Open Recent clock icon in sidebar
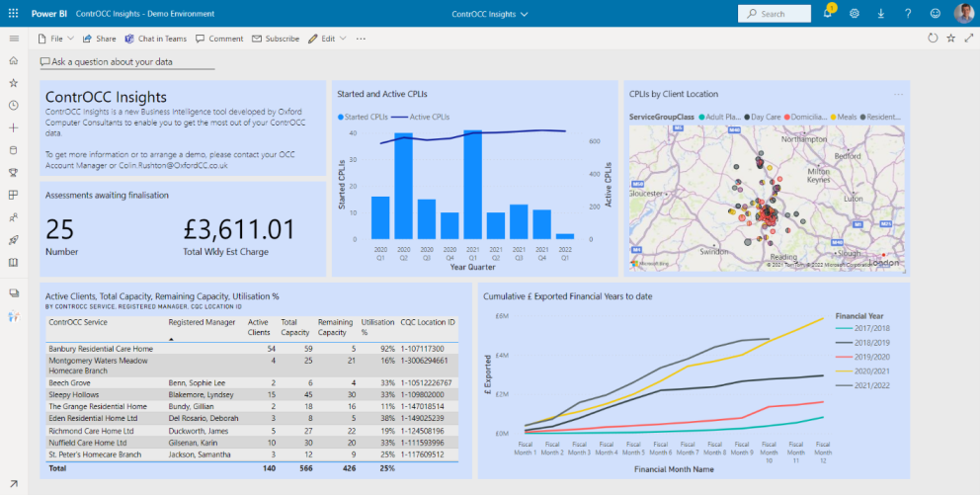 pos(14,106)
